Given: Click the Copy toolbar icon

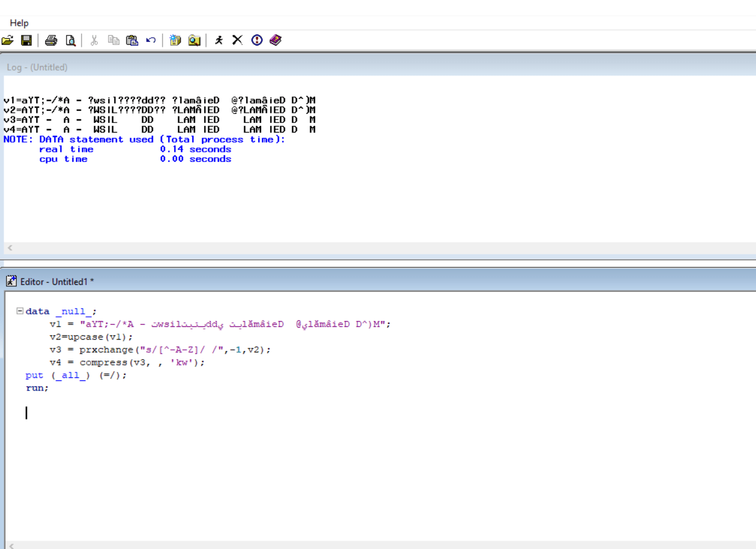Looking at the screenshot, I should (113, 40).
